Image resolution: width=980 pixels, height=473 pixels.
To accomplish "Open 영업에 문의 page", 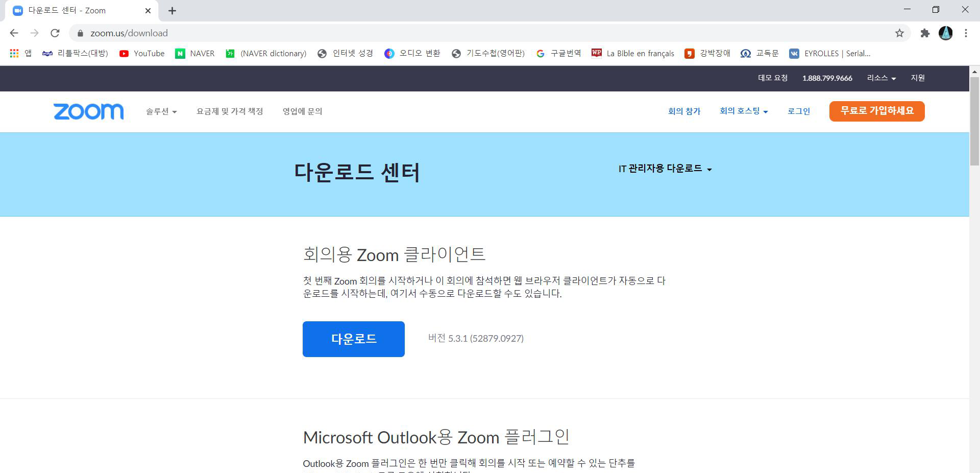I will [302, 111].
